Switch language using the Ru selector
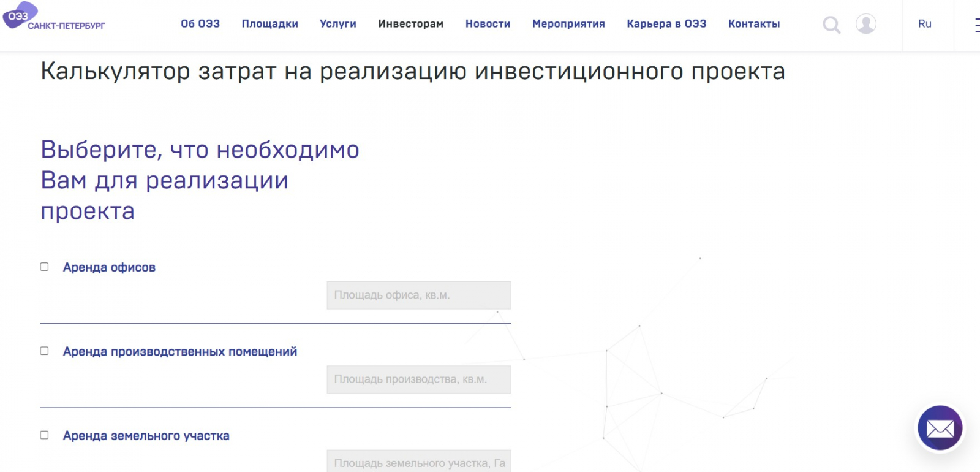 click(x=924, y=24)
